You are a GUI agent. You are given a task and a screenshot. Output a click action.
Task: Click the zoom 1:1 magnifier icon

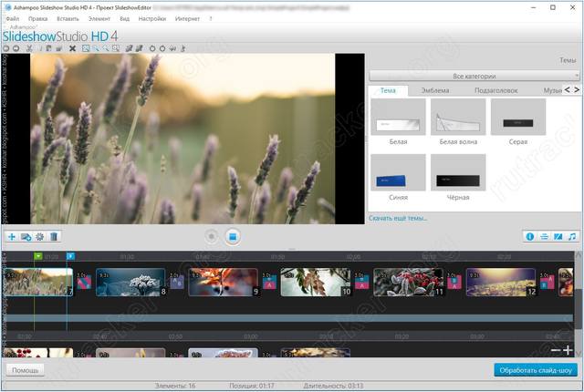tap(116, 48)
